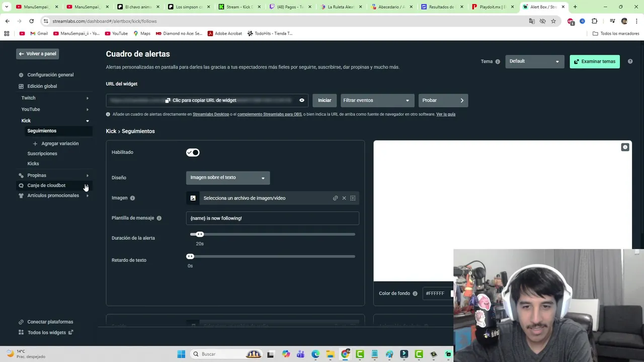Open Streamlabs Desktop link
Viewport: 644px width, 362px height.
[211, 115]
